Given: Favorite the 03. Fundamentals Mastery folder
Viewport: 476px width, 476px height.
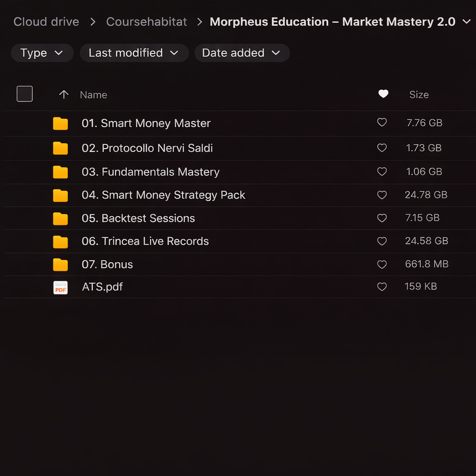Looking at the screenshot, I should (x=382, y=172).
